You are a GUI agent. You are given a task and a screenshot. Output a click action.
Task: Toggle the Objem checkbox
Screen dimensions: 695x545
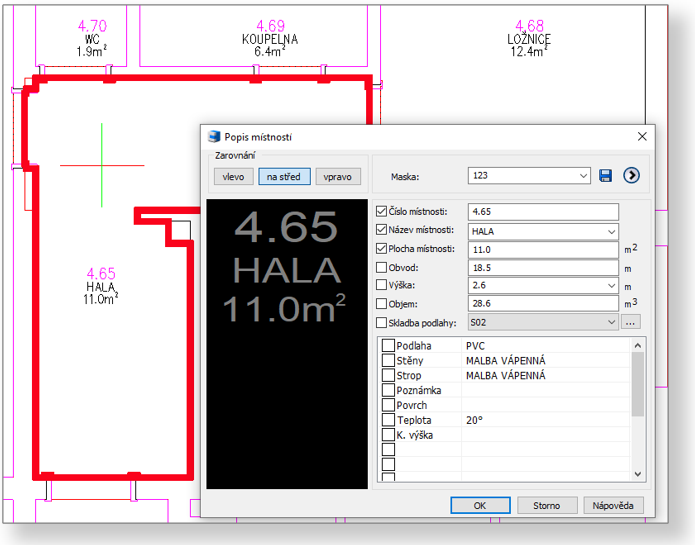point(380,304)
